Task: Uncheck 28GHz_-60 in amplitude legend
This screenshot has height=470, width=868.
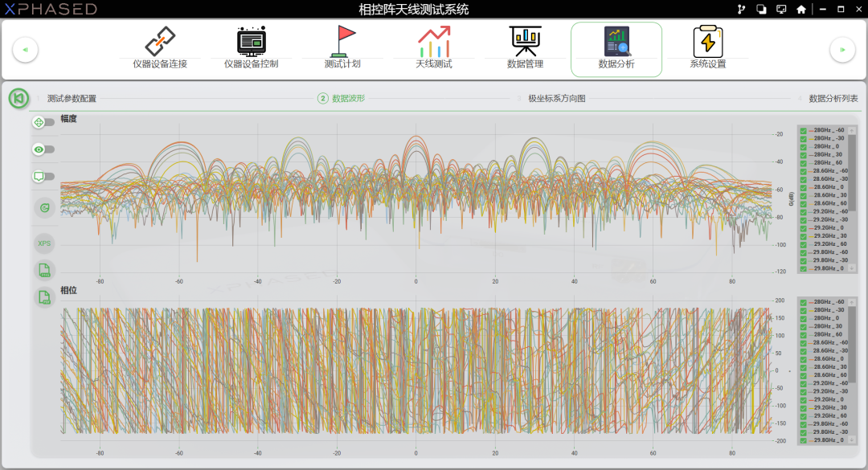Action: point(803,131)
